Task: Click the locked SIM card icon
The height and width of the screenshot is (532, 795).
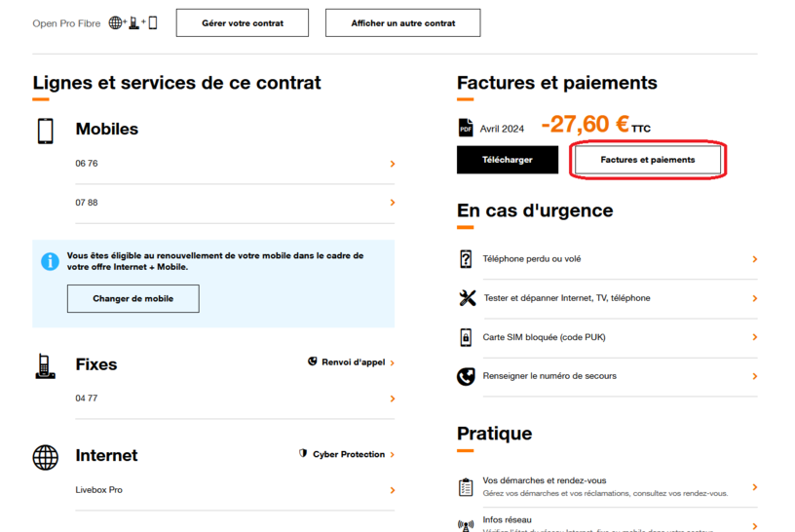Action: (x=466, y=337)
